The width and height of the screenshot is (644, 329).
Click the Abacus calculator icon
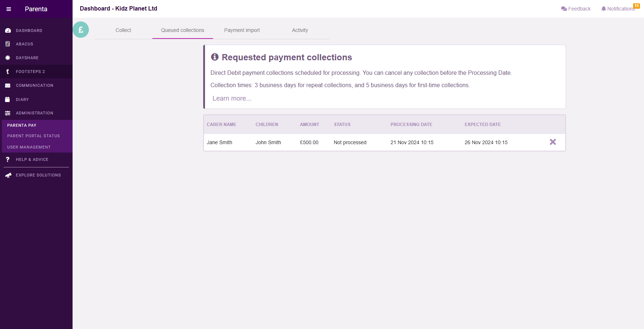(8, 44)
